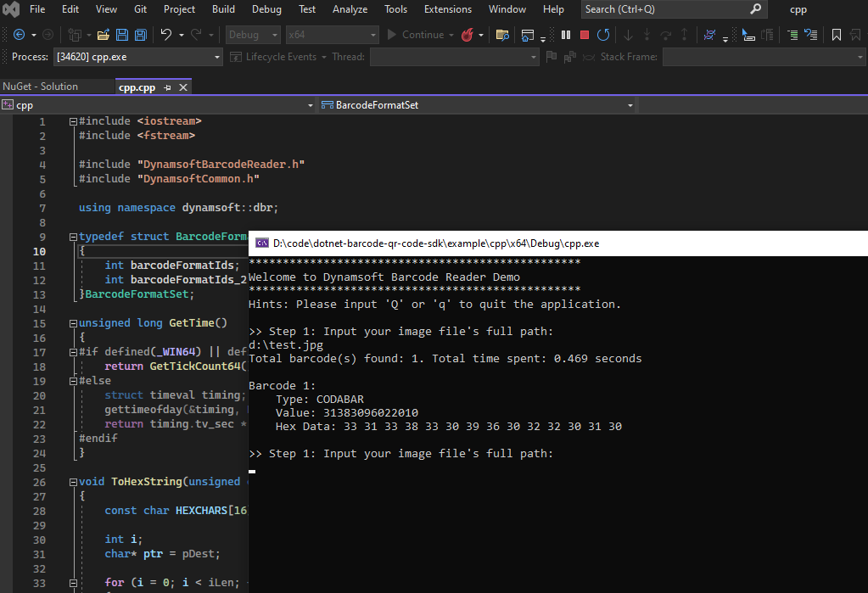Click the Undo arrow icon
Viewport: 868px width, 593px height.
(166, 35)
